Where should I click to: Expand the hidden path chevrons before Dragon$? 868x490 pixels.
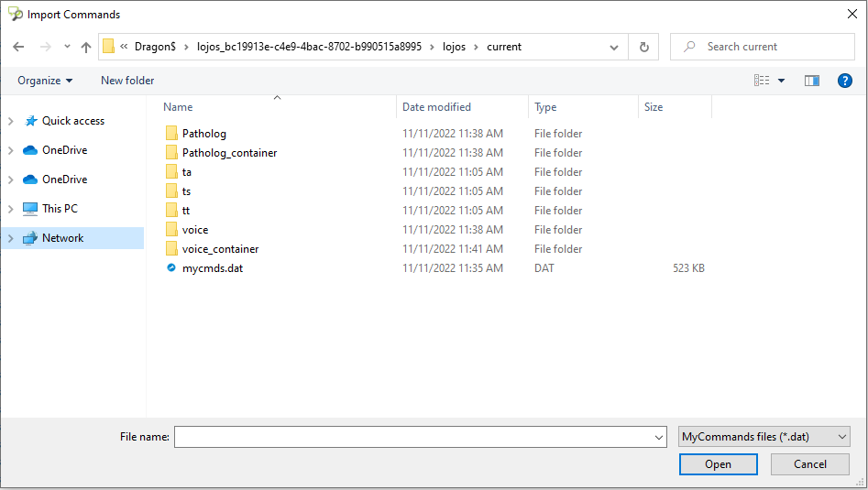tap(124, 47)
